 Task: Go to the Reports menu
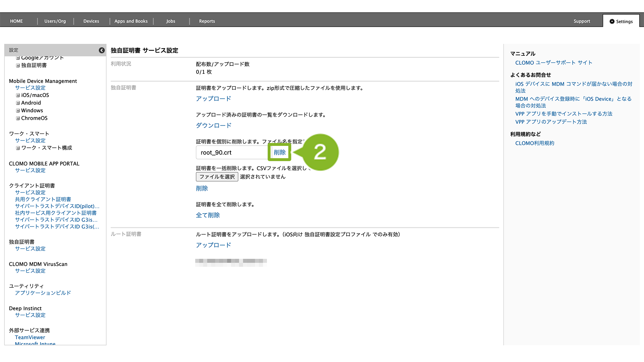207,21
